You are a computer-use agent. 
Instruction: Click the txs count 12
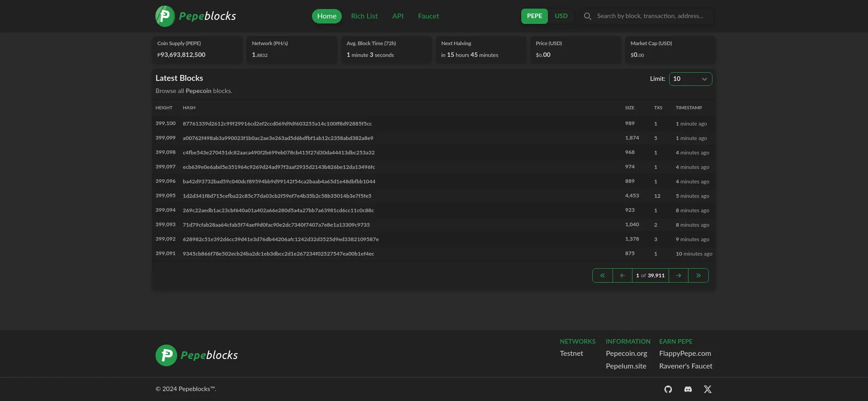(x=657, y=196)
